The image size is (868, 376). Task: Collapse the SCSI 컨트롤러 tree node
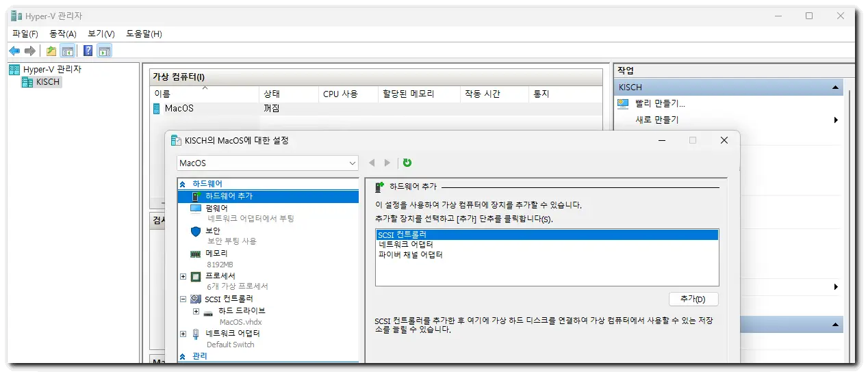click(183, 299)
